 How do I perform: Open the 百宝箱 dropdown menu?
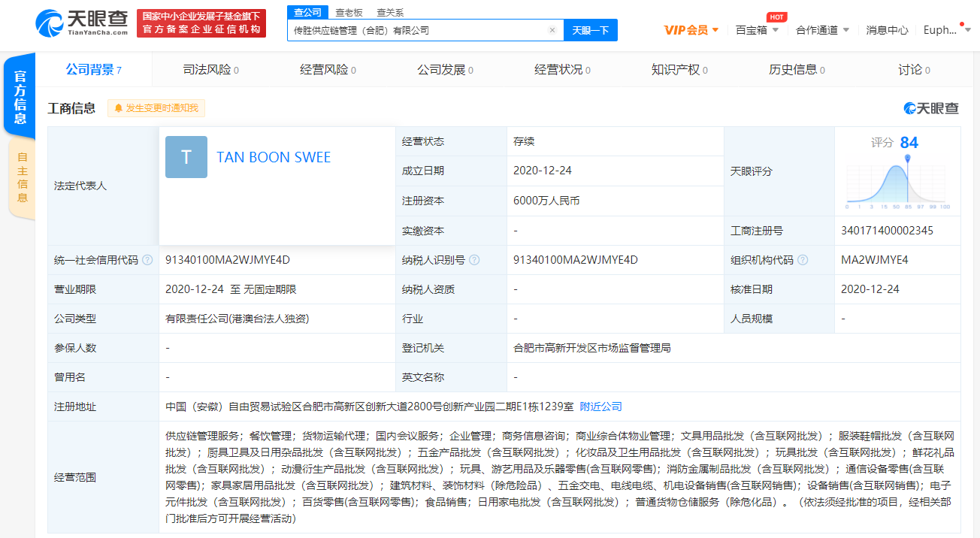pos(757,30)
